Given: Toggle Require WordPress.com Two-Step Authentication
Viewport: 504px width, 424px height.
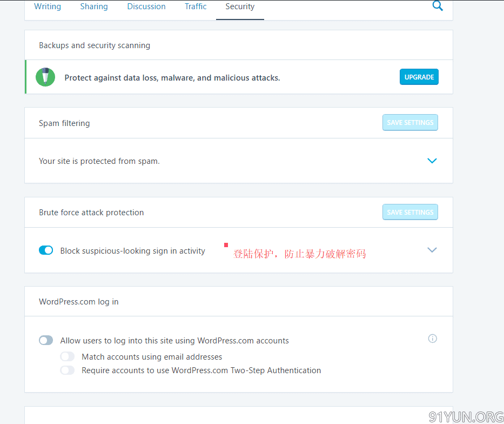Looking at the screenshot, I should point(68,370).
